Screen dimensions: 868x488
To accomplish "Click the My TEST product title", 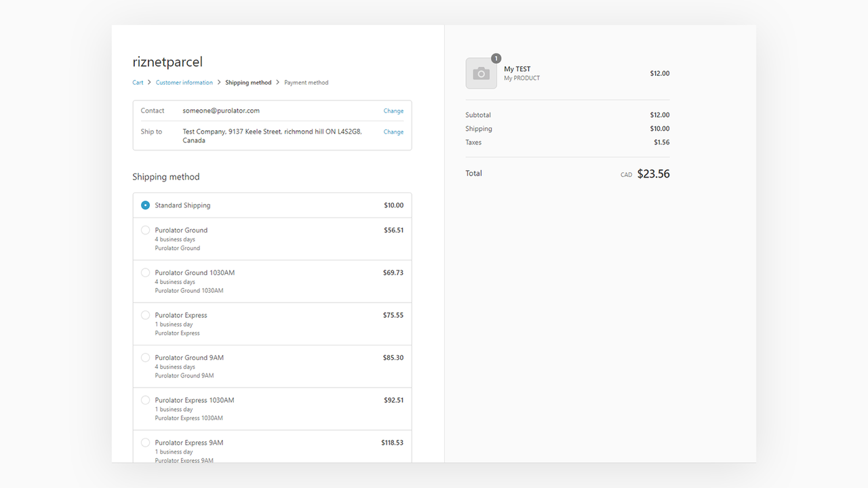I will click(517, 68).
